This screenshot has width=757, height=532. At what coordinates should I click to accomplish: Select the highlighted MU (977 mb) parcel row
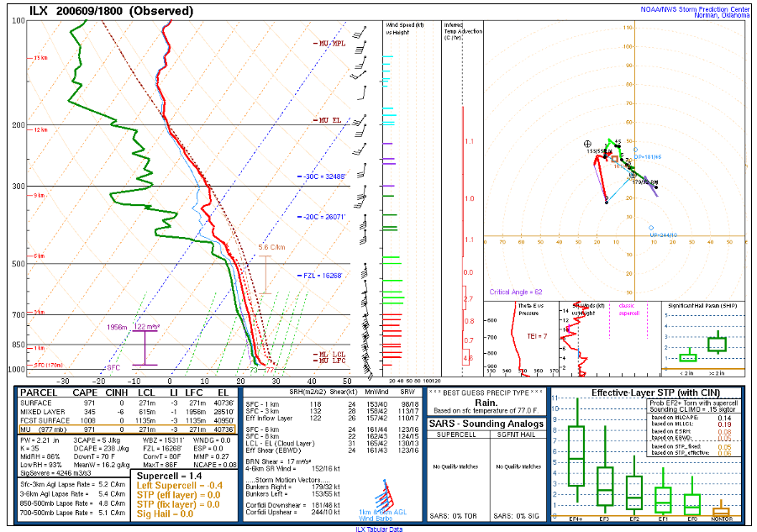click(x=128, y=429)
